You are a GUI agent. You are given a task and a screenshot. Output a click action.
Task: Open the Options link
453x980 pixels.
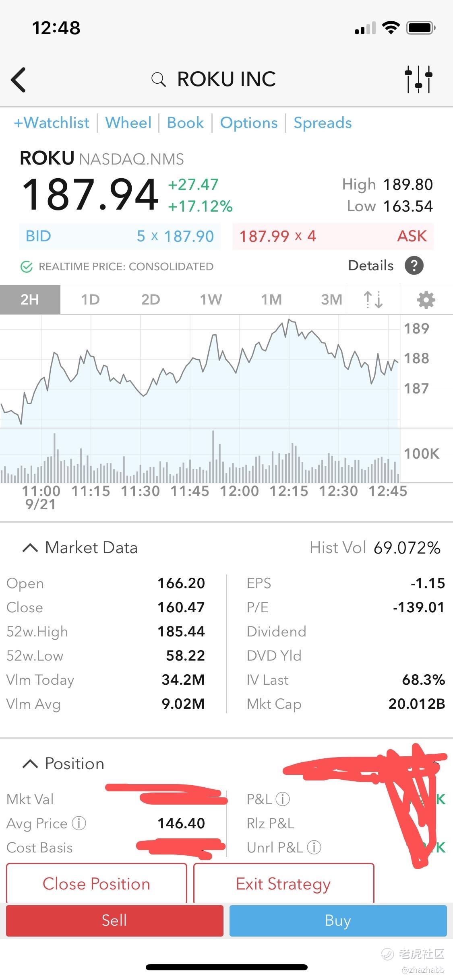pos(249,123)
